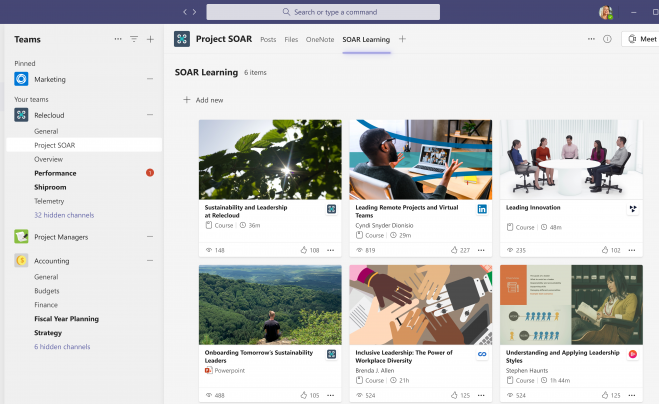Switch to the Files tab
Screen dimensions: 659x404
291,40
